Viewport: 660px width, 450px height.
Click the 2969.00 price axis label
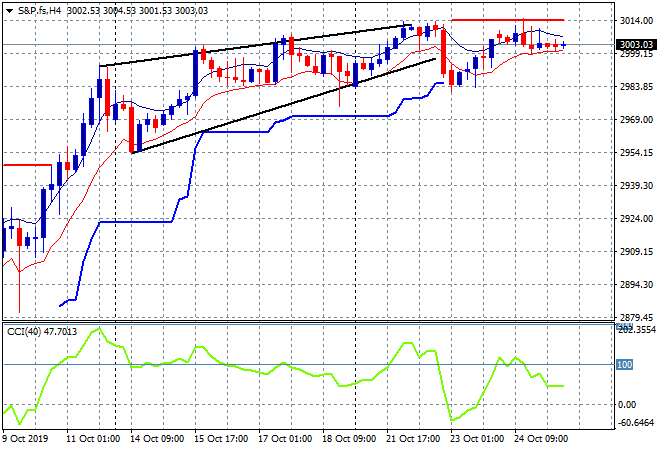point(636,120)
